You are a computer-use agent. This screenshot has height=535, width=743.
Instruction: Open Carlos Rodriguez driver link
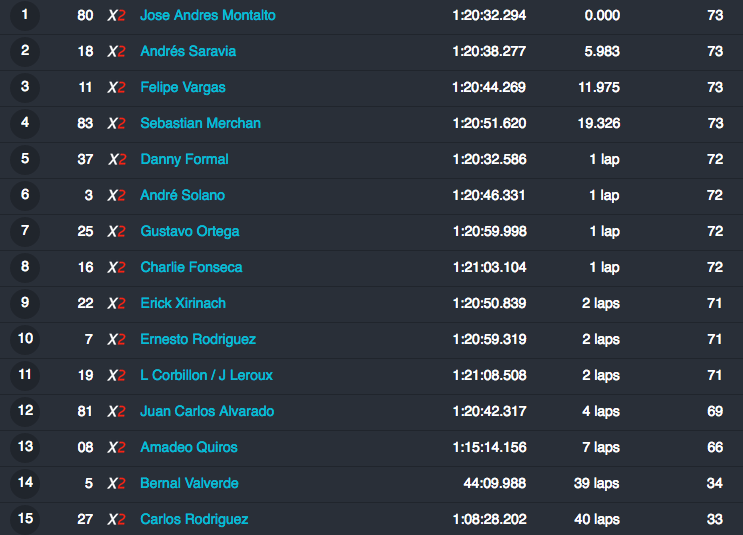point(194,519)
